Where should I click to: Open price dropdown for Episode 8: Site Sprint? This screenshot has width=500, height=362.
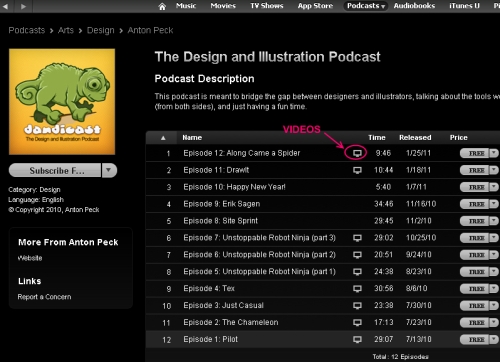click(x=494, y=221)
